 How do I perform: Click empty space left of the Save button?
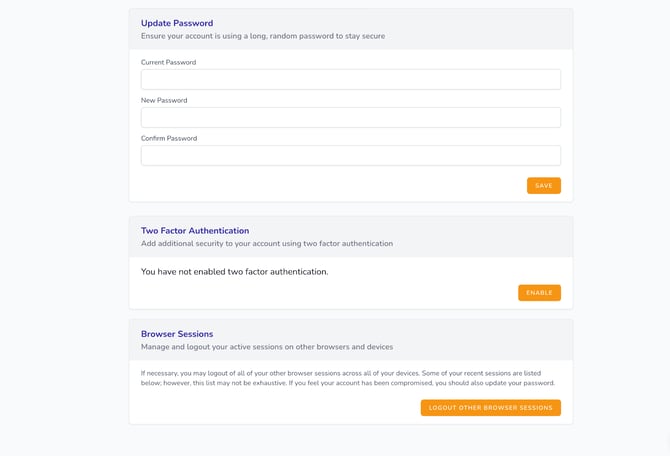(330, 186)
